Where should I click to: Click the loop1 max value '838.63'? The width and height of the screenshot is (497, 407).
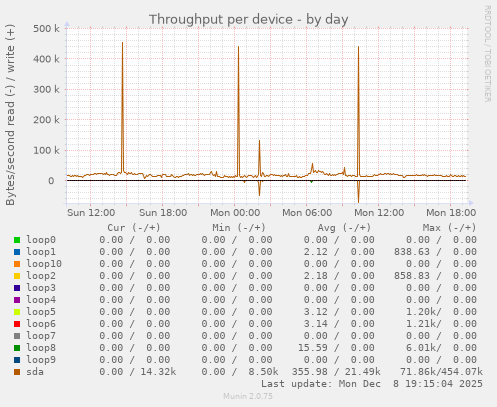412,252
